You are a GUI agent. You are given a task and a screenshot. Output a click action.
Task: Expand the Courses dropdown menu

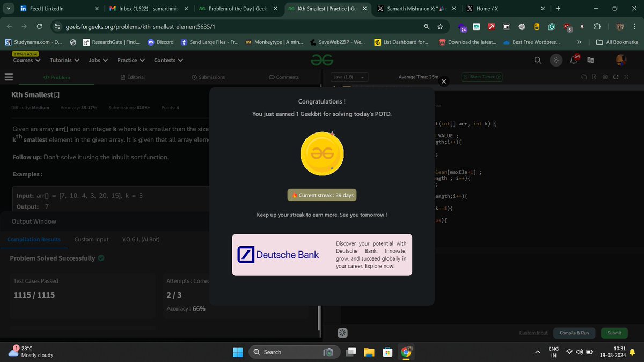coord(27,60)
